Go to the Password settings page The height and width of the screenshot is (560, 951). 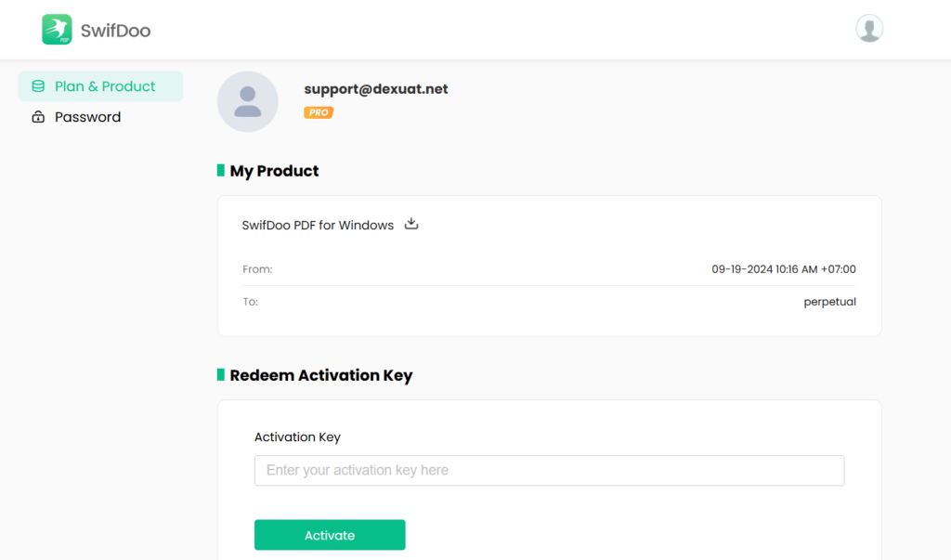tap(87, 117)
